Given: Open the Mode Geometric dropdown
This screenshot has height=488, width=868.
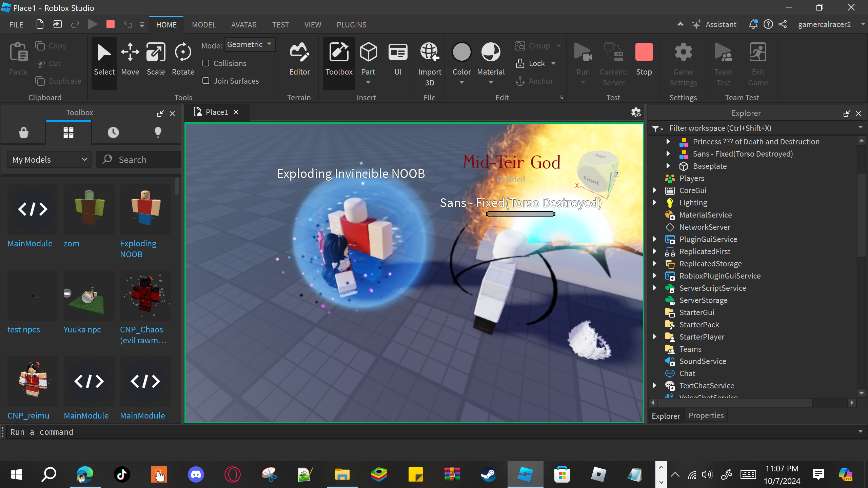Looking at the screenshot, I should tap(250, 45).
